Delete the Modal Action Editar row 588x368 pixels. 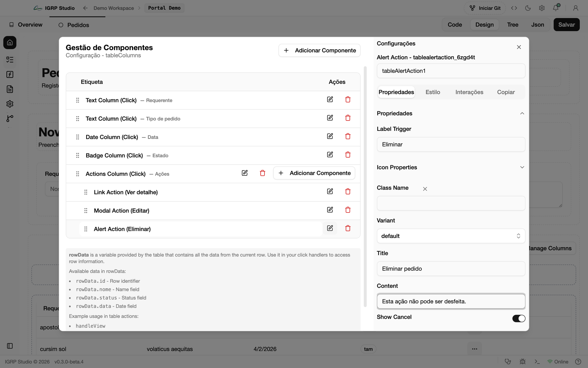[348, 210]
